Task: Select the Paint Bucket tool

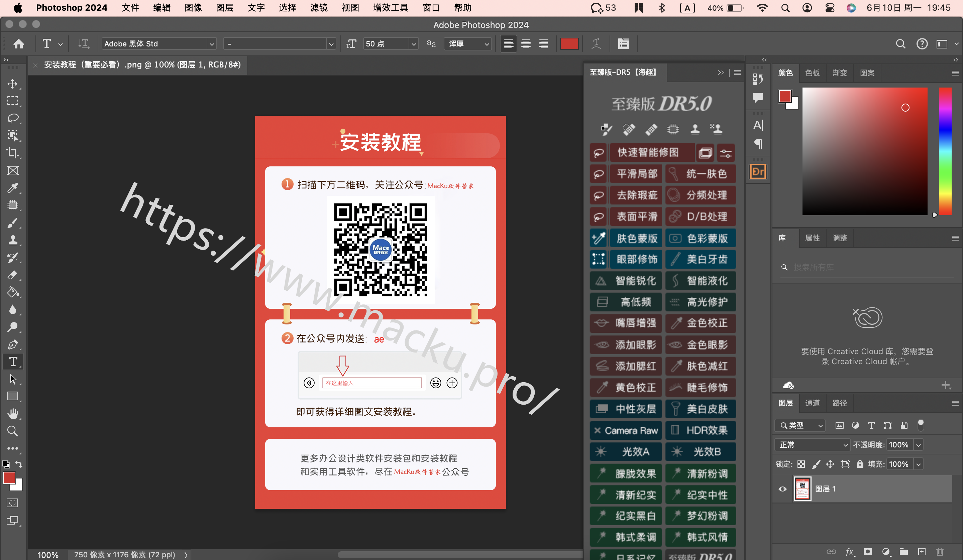Action: click(x=13, y=292)
